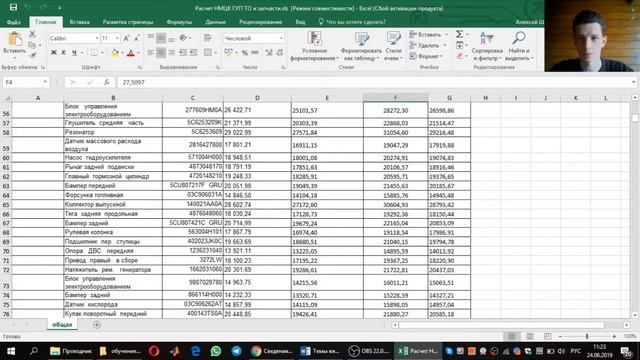The image size is (640, 360).
Task: Open WhatsApp from the taskbar
Action: point(216,351)
